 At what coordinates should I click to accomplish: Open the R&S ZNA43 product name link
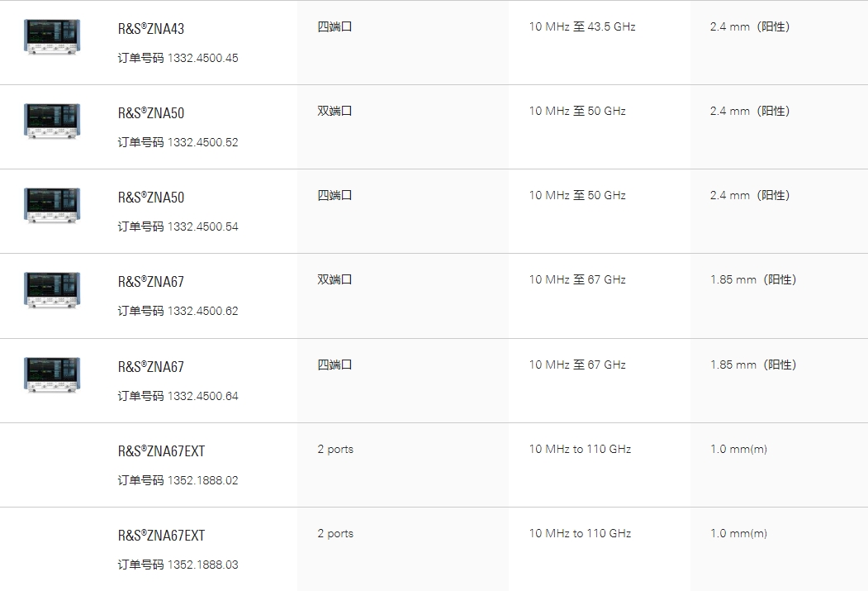pyautogui.click(x=150, y=29)
